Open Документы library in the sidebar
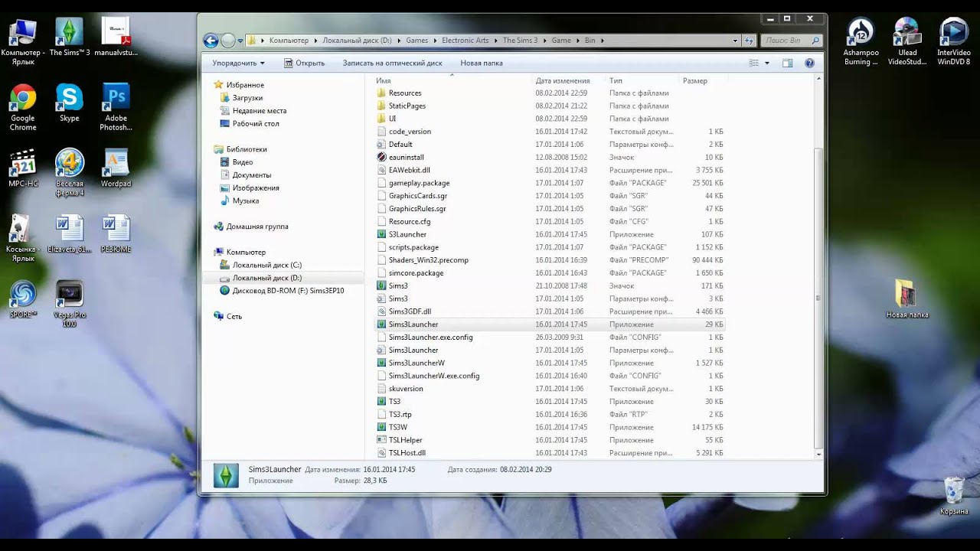 click(x=252, y=175)
